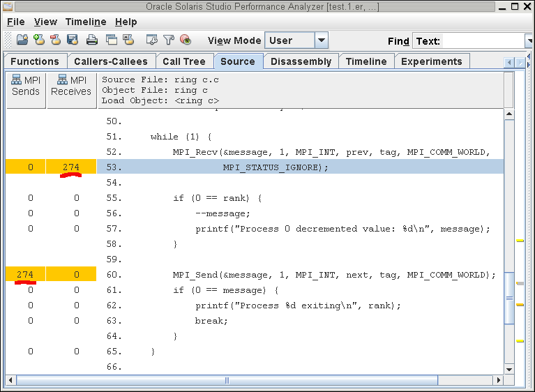The image size is (535, 392).
Task: Click the Open Experiment folder icon
Action: [x=22, y=40]
